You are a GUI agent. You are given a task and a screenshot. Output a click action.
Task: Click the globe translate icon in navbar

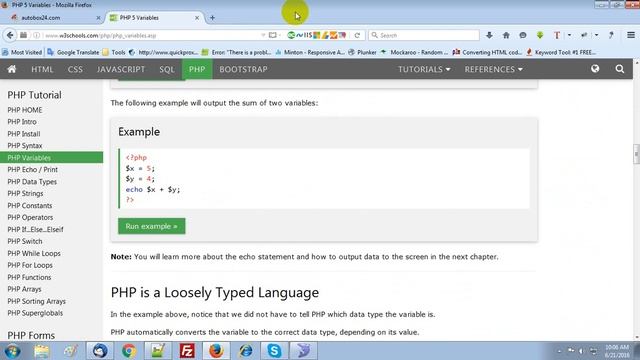click(595, 69)
